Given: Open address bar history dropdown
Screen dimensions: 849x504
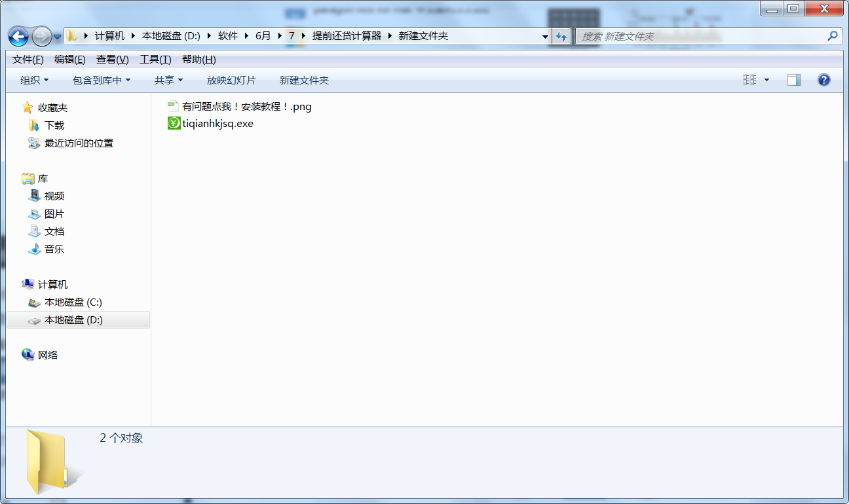Looking at the screenshot, I should tap(545, 37).
